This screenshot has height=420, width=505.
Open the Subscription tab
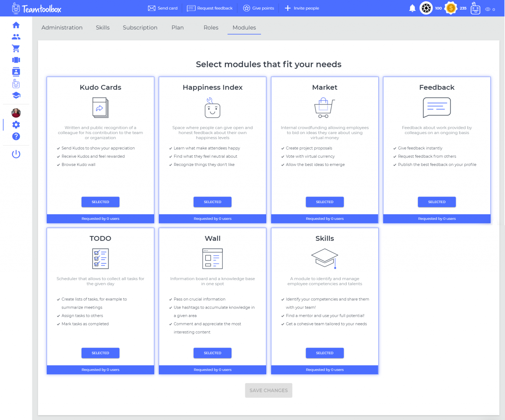[x=140, y=28]
